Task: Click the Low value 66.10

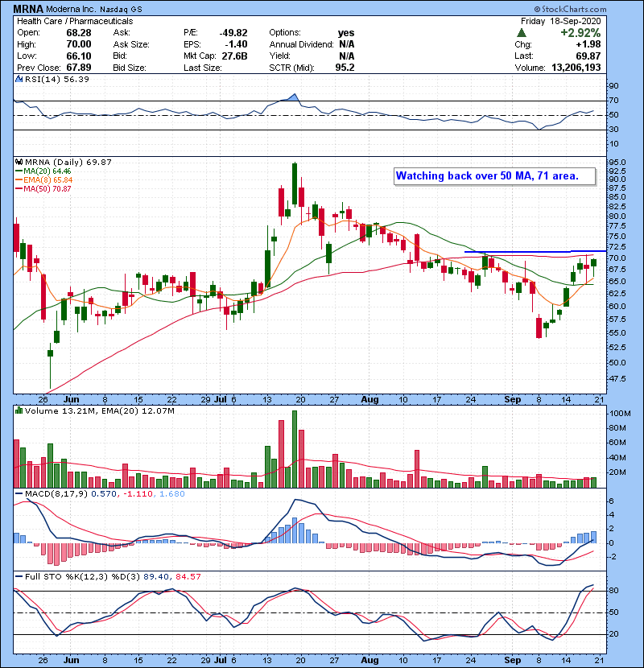Action: click(79, 56)
